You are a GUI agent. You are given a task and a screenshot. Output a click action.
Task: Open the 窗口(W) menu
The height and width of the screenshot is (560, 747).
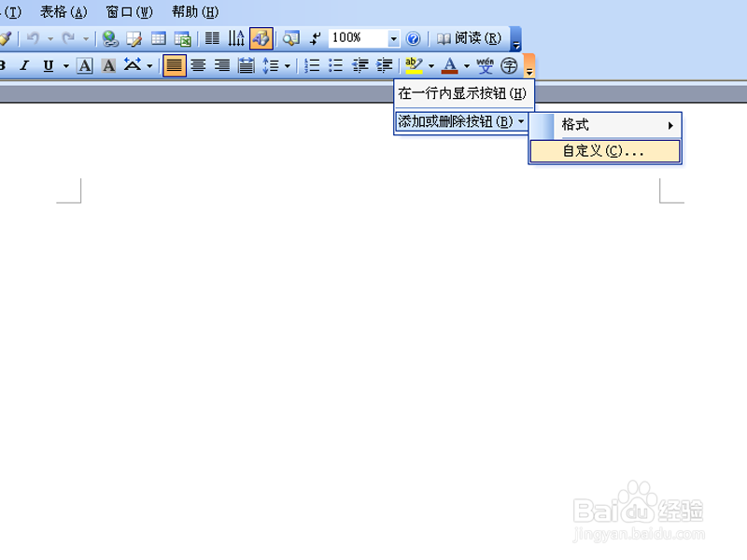[x=130, y=12]
